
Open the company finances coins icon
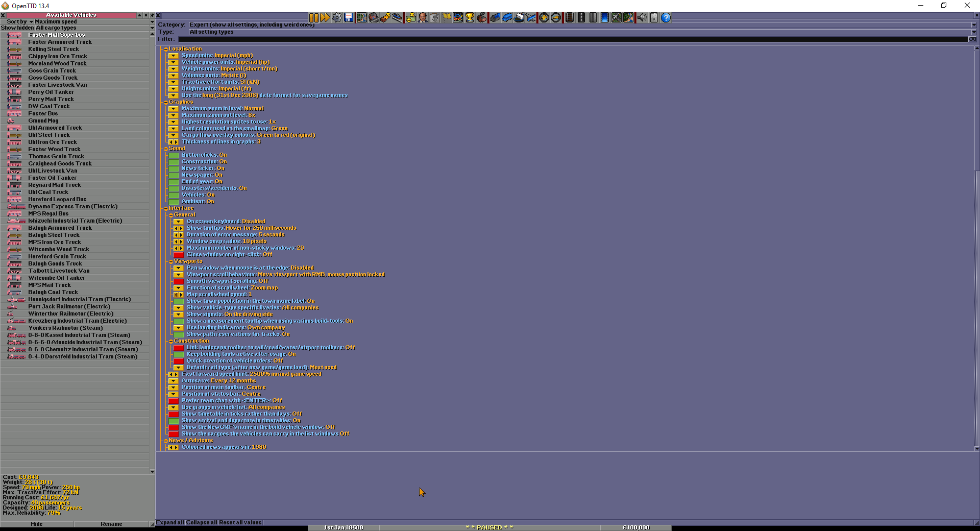click(410, 18)
